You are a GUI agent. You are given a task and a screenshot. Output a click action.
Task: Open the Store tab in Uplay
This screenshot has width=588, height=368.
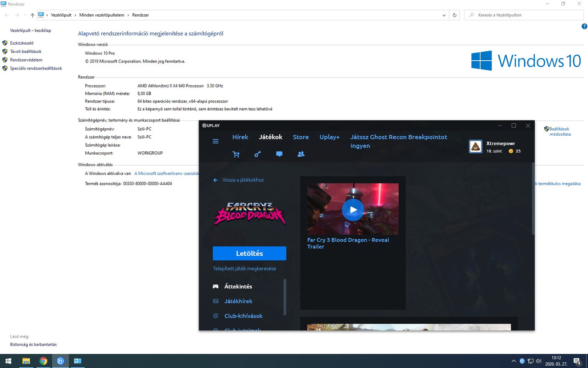[301, 137]
